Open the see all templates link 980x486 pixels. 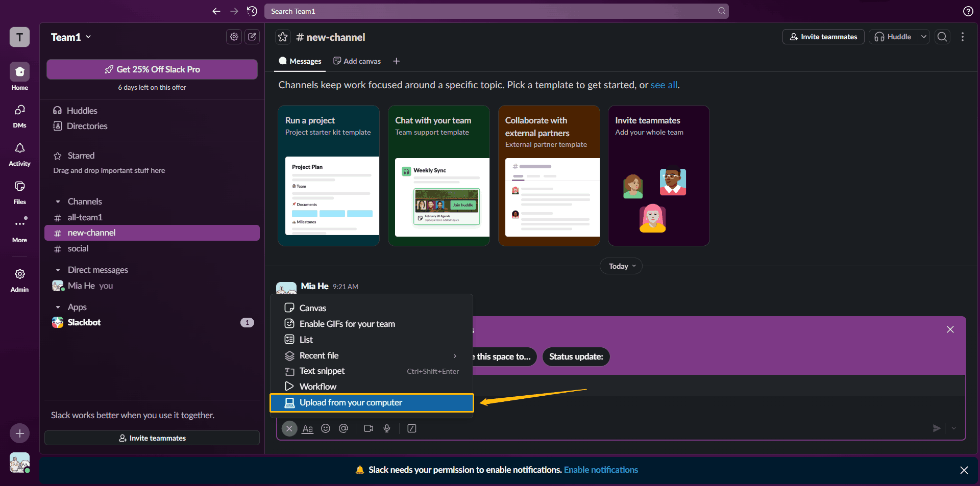click(664, 85)
